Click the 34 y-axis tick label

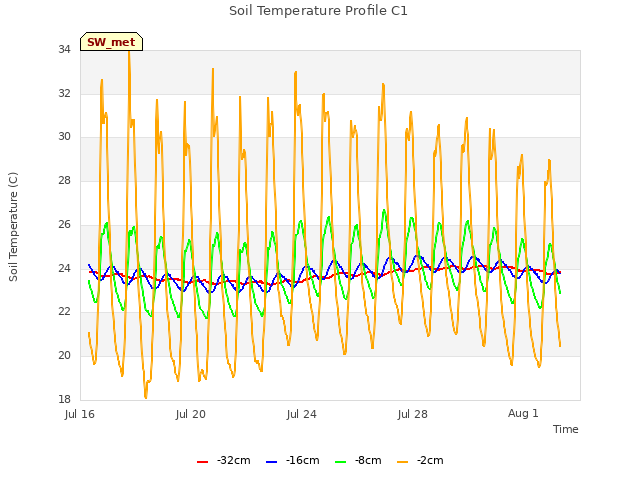point(64,49)
